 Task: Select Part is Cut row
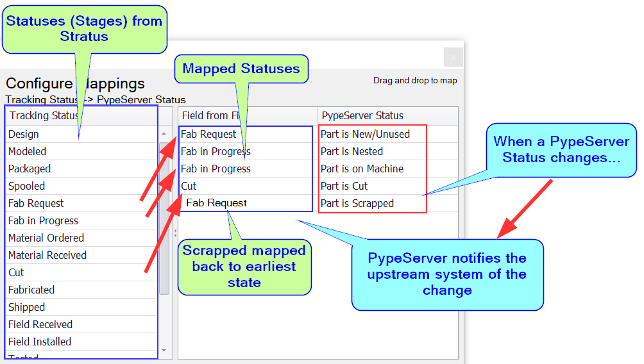click(x=388, y=186)
